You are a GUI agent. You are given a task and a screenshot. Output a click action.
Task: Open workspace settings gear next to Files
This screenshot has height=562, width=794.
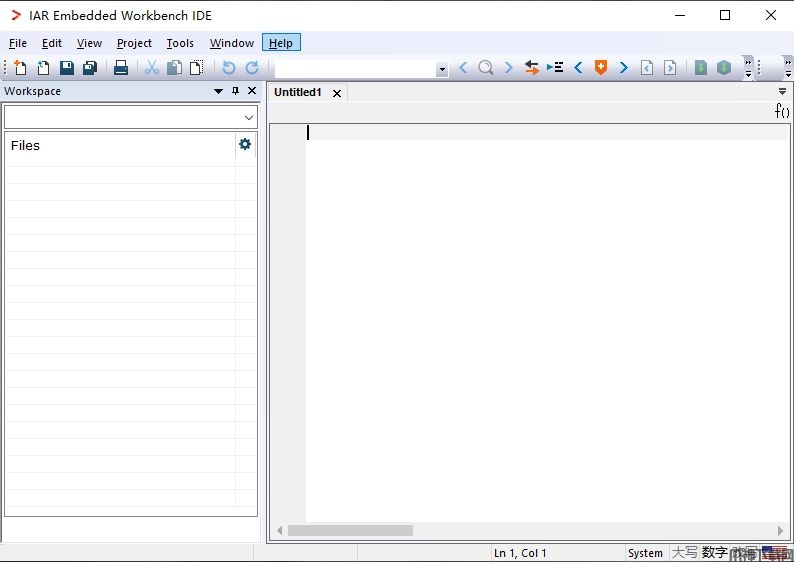point(245,144)
